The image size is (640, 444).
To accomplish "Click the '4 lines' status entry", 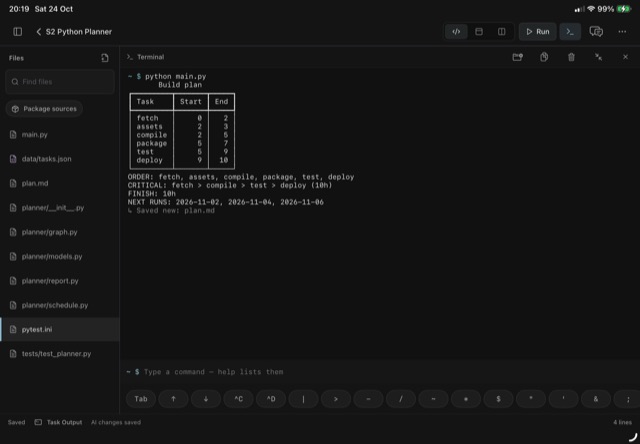I will coord(622,422).
